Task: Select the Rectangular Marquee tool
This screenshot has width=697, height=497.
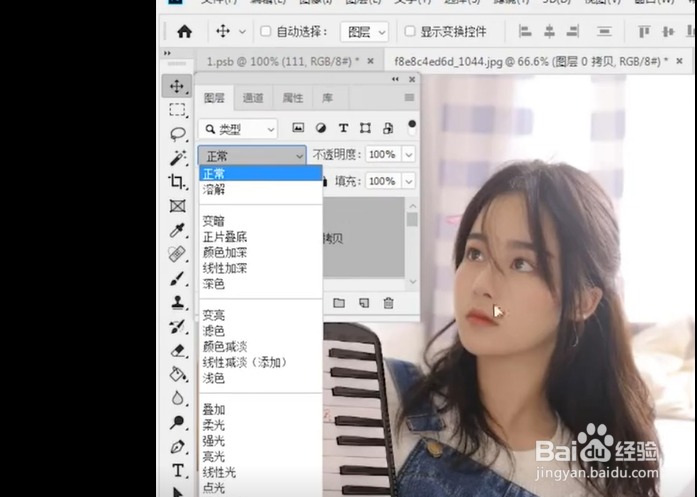Action: 177,110
